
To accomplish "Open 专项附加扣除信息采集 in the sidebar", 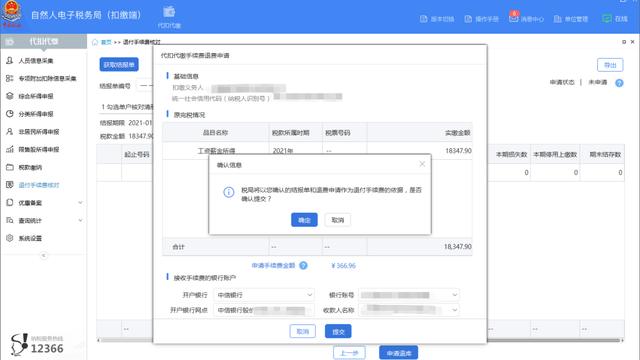I will click(x=47, y=78).
